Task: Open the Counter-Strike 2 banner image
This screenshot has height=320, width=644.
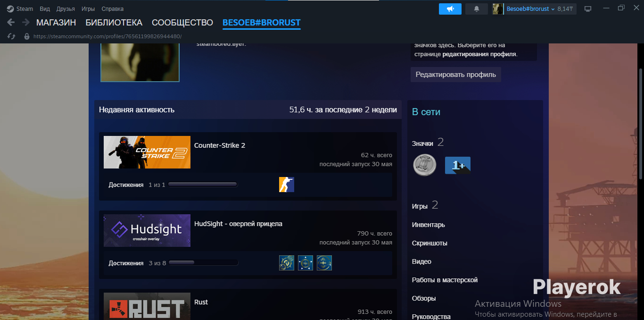Action: coord(147,152)
